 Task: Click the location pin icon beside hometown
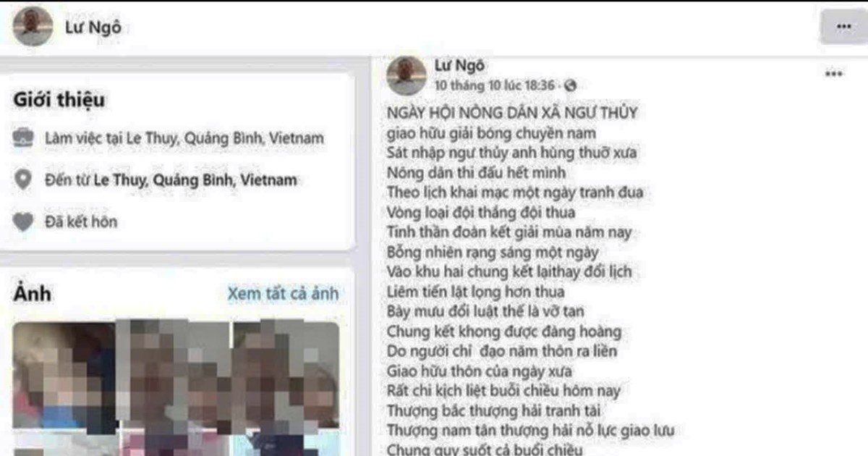[x=24, y=180]
